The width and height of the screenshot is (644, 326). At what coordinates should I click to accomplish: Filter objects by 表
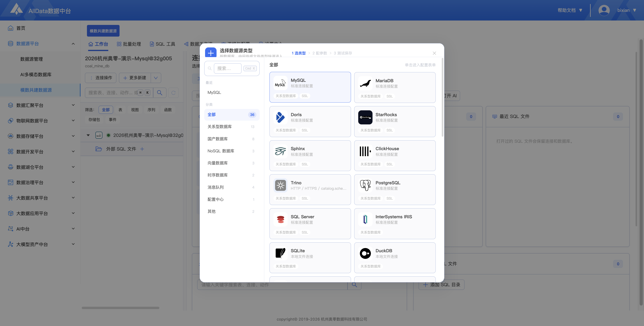tap(120, 110)
